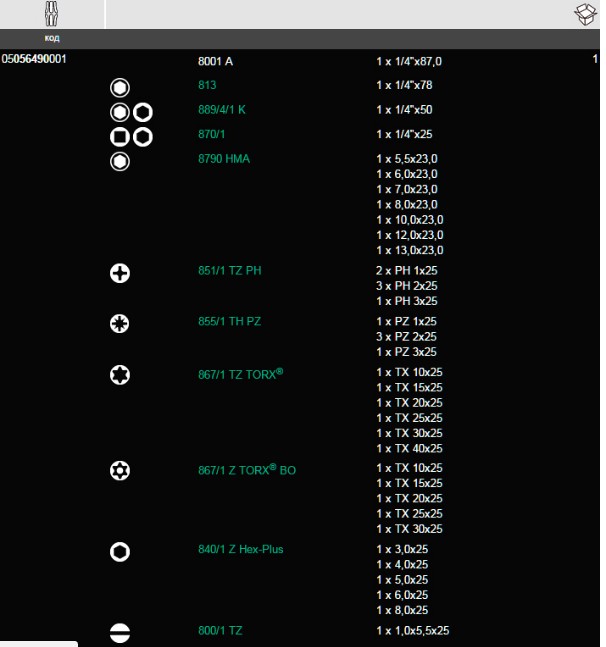This screenshot has width=606, height=647.
Task: Open the 889/4/1 K product link
Action: click(222, 110)
